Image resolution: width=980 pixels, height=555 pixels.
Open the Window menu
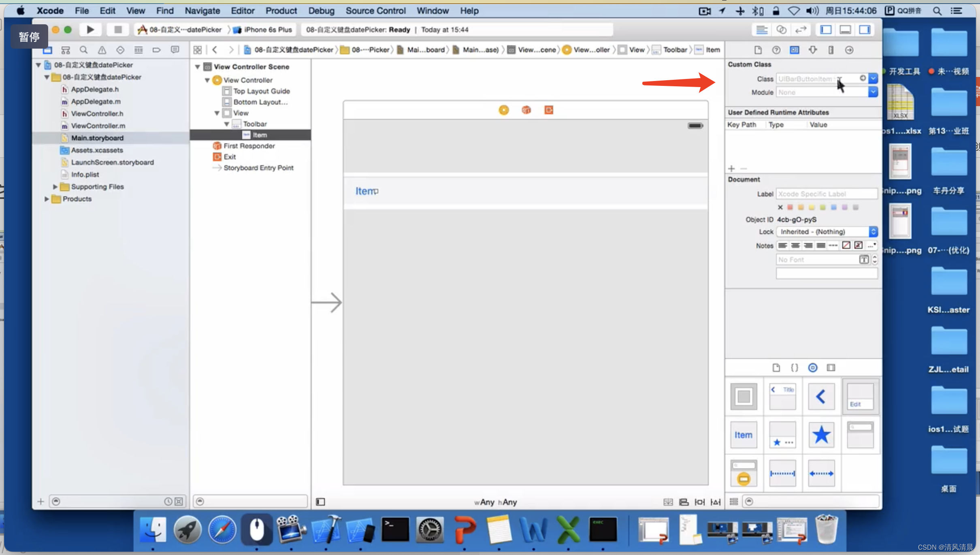(432, 11)
